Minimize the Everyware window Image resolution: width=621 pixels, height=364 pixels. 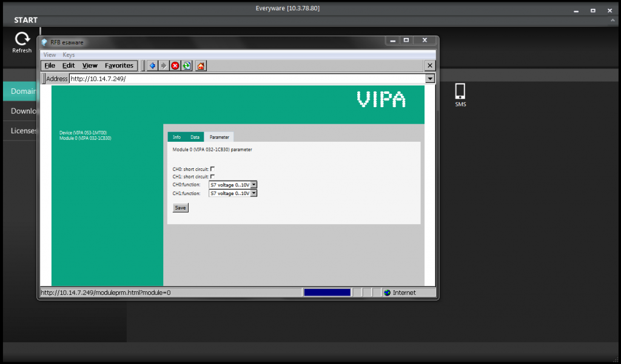coord(576,11)
